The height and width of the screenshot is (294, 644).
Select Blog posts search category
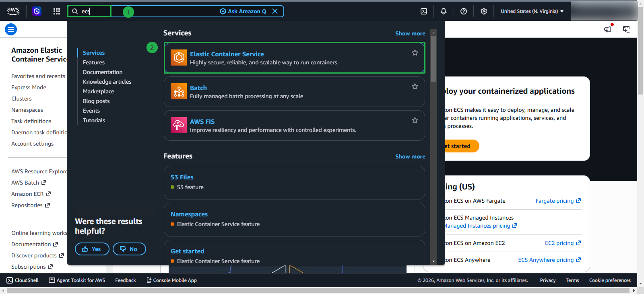(x=96, y=101)
